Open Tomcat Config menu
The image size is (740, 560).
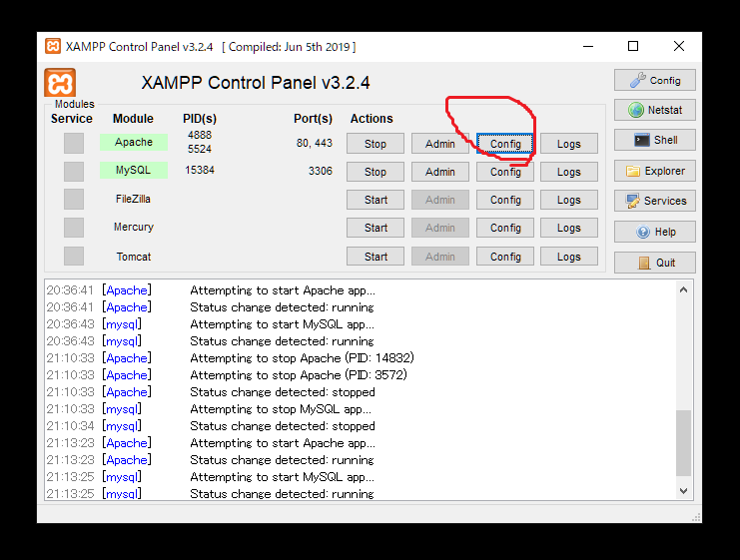click(505, 257)
